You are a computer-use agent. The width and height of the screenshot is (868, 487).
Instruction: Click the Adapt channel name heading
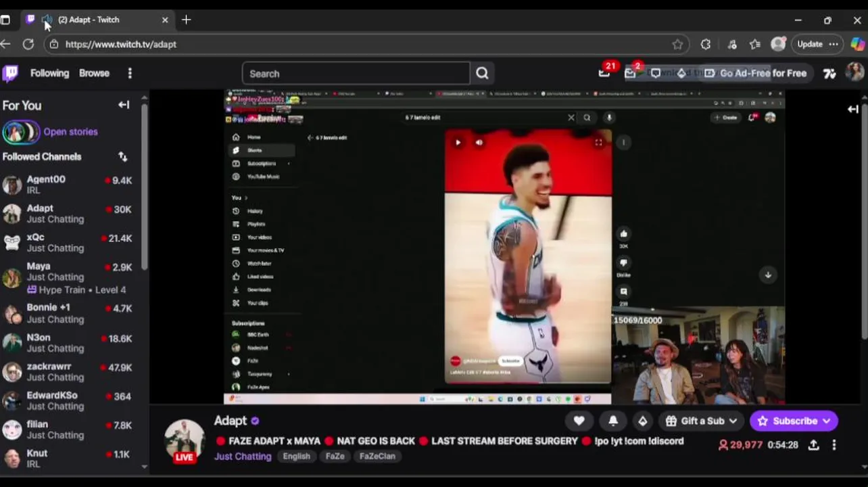[231, 421]
